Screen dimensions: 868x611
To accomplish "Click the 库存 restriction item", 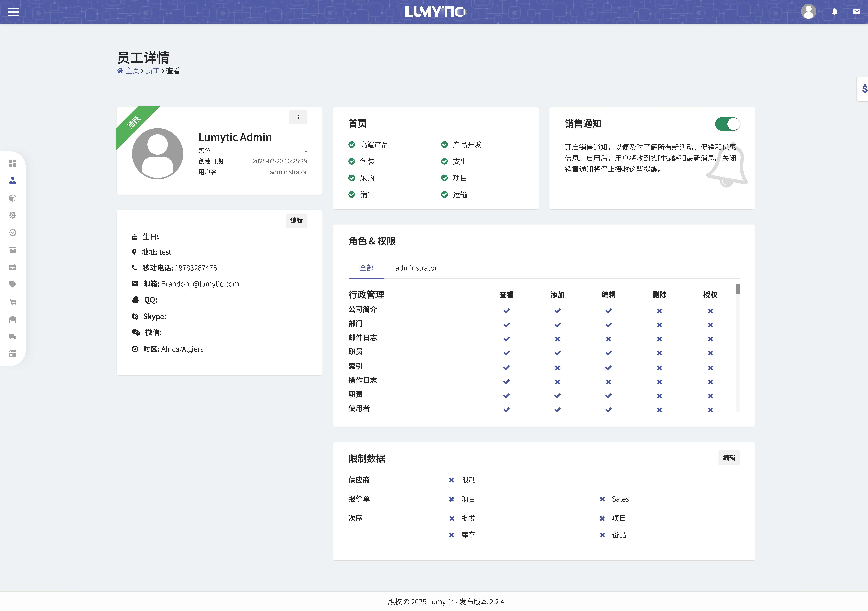I will (462, 535).
